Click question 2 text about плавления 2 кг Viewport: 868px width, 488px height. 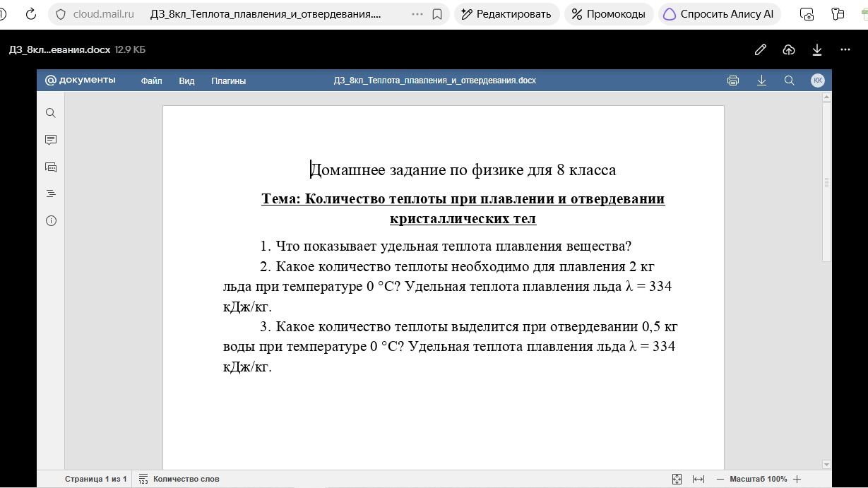pyautogui.click(x=447, y=287)
